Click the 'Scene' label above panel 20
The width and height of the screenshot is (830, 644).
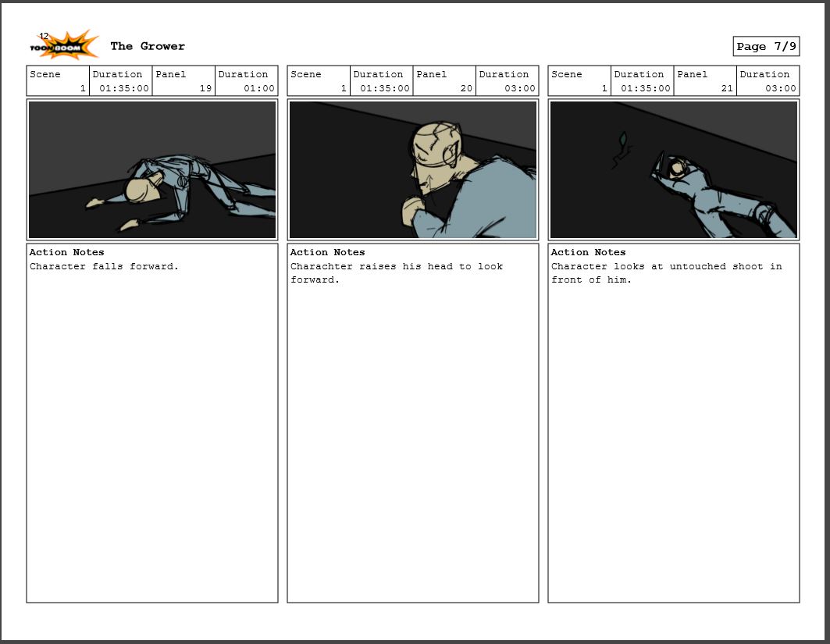coord(306,75)
